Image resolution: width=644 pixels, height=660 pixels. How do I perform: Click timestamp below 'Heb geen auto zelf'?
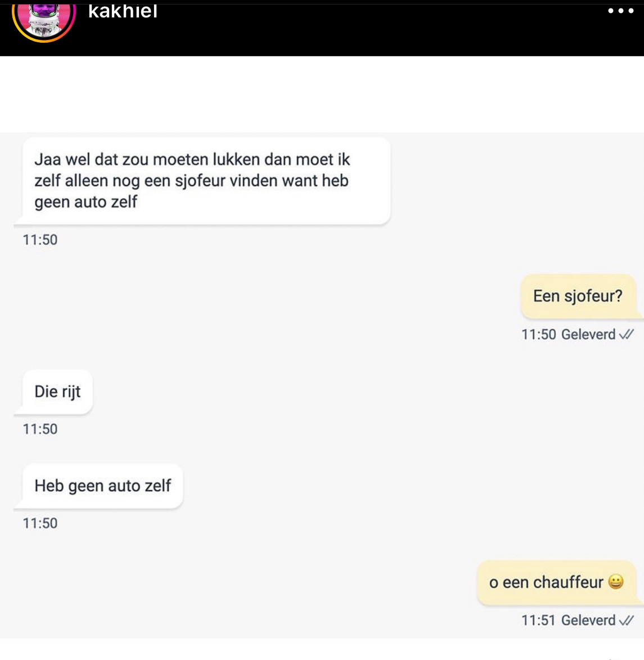40,523
